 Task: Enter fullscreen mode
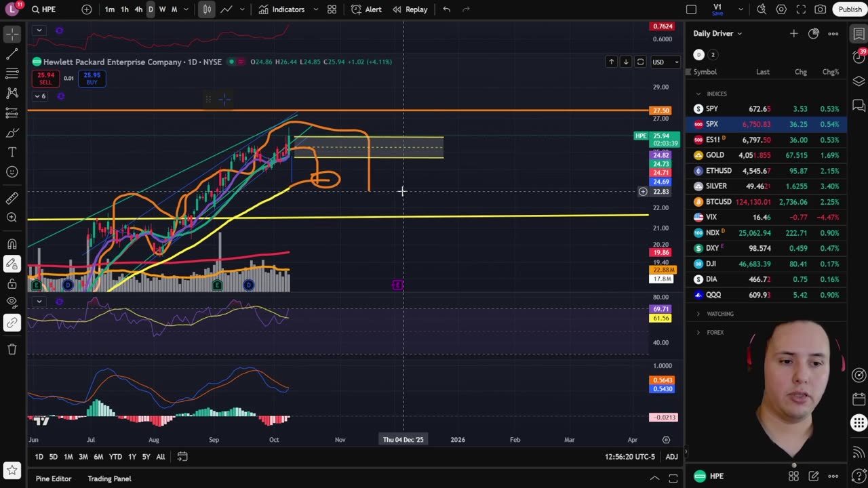[801, 9]
